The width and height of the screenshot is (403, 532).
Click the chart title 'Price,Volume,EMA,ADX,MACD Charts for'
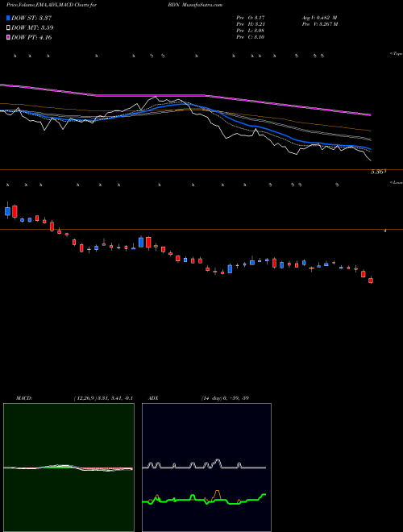point(52,5)
